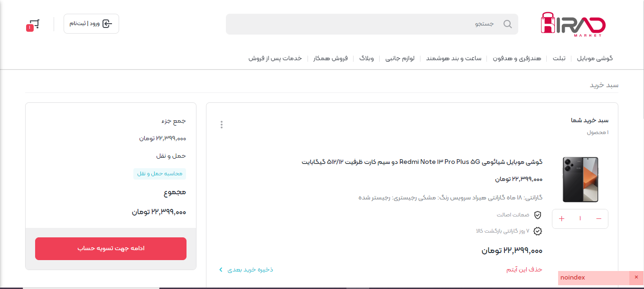Screen dimensions: 644x289
Task: Close the noindex badge
Action: [x=636, y=278]
